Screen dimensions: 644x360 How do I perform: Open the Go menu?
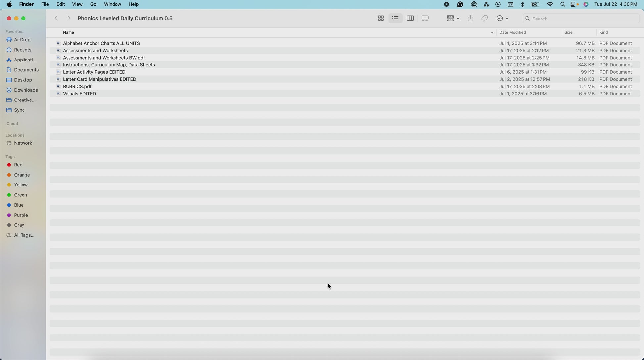(x=93, y=4)
